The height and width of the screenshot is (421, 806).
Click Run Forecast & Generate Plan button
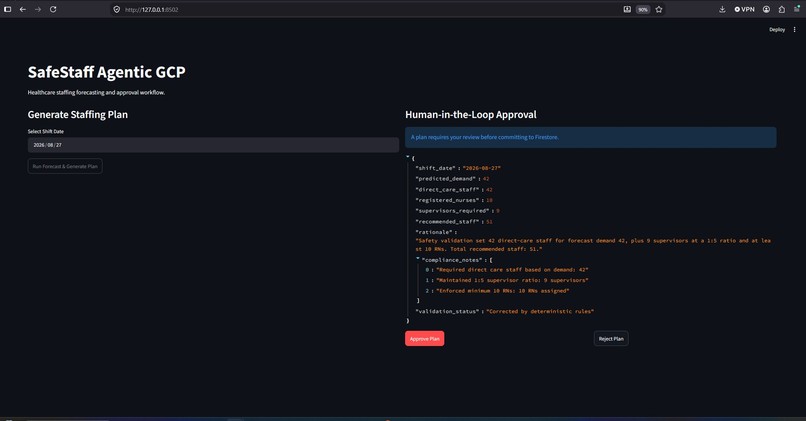pos(65,166)
